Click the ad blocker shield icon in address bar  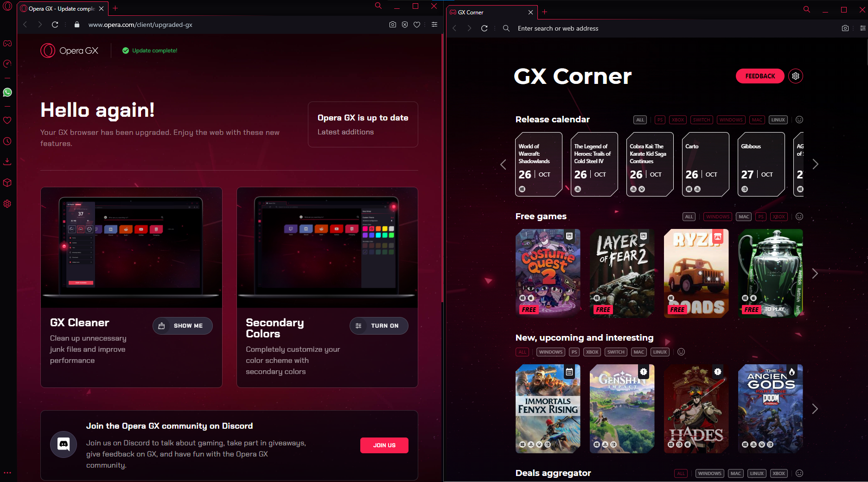pos(405,25)
